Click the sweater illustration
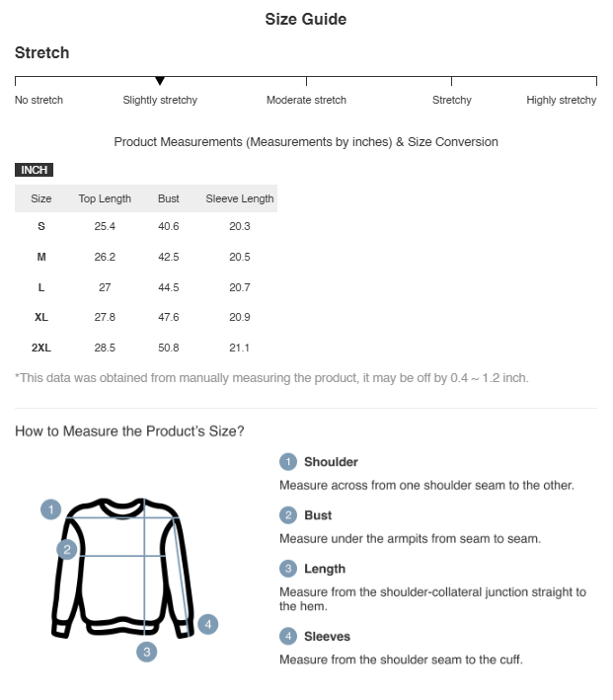The height and width of the screenshot is (700, 613). [122, 568]
